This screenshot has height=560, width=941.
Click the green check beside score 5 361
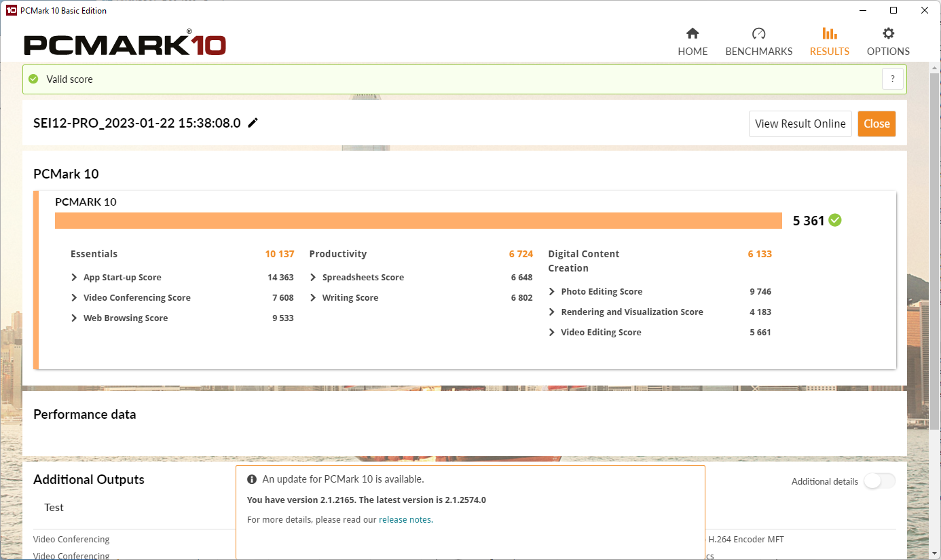[835, 220]
